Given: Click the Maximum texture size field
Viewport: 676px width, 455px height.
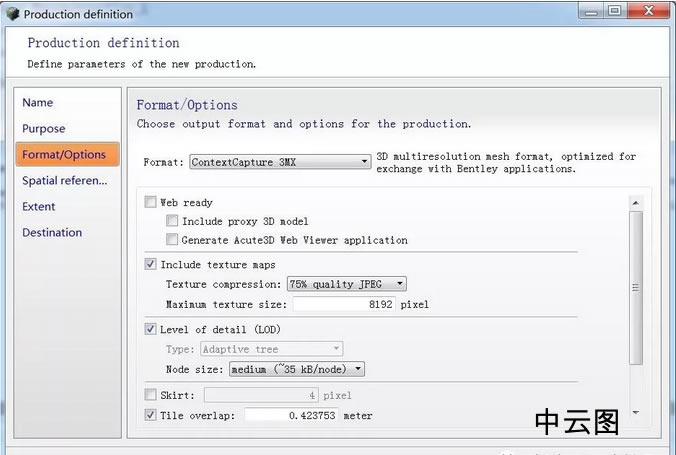Looking at the screenshot, I should (x=344, y=304).
